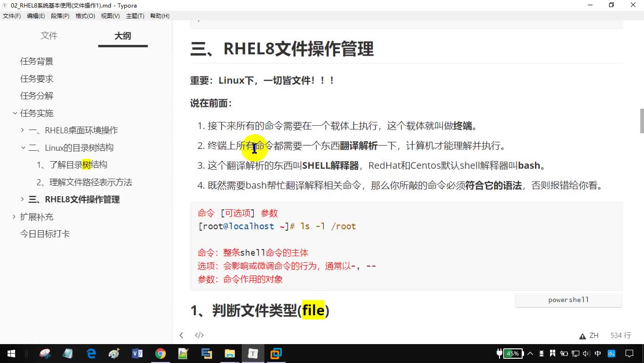Open the Visio taskbar icon

coord(137,353)
